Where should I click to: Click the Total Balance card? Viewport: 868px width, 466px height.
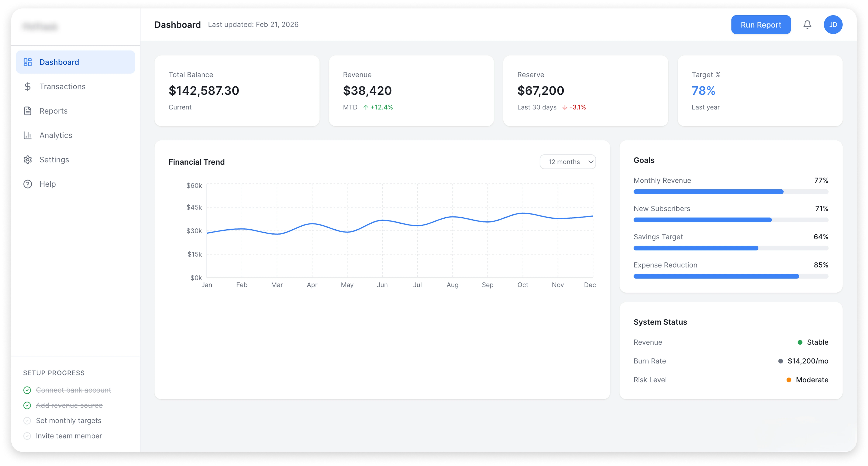pos(237,91)
